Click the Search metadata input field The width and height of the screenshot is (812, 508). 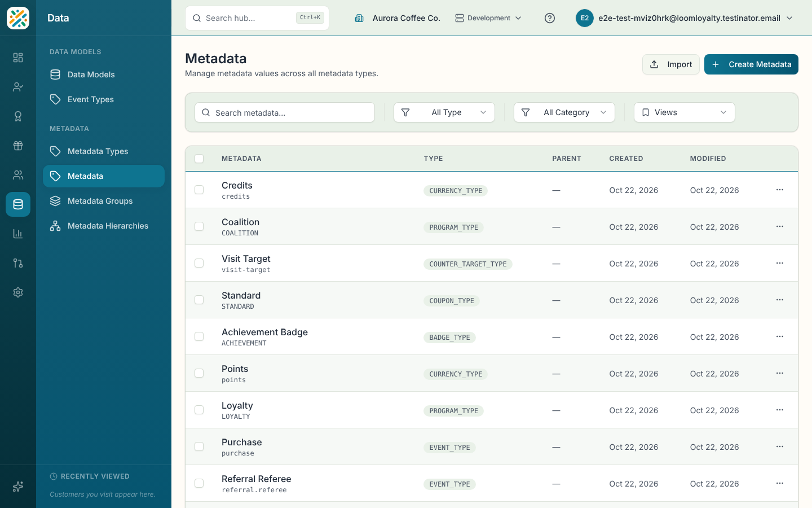pyautogui.click(x=285, y=112)
